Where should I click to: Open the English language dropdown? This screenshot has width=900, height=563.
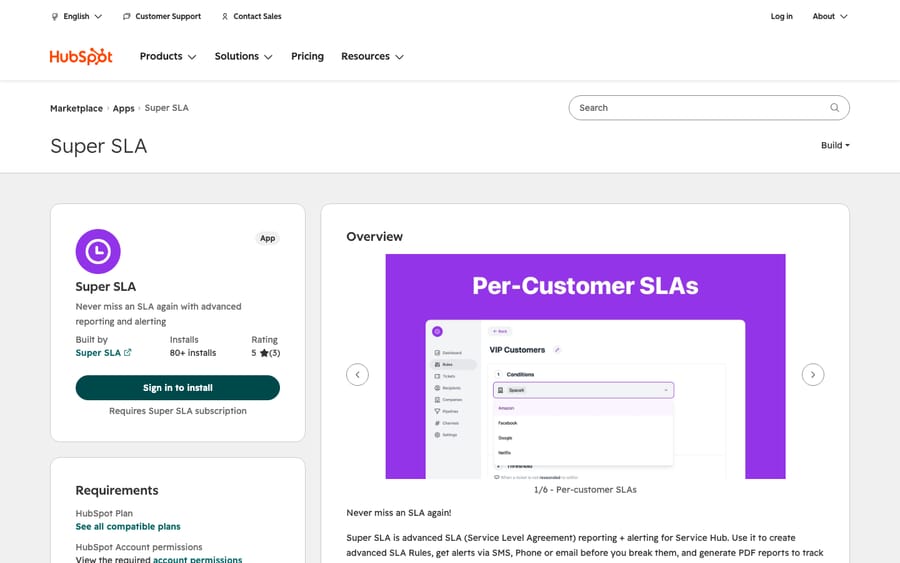[x=77, y=17]
